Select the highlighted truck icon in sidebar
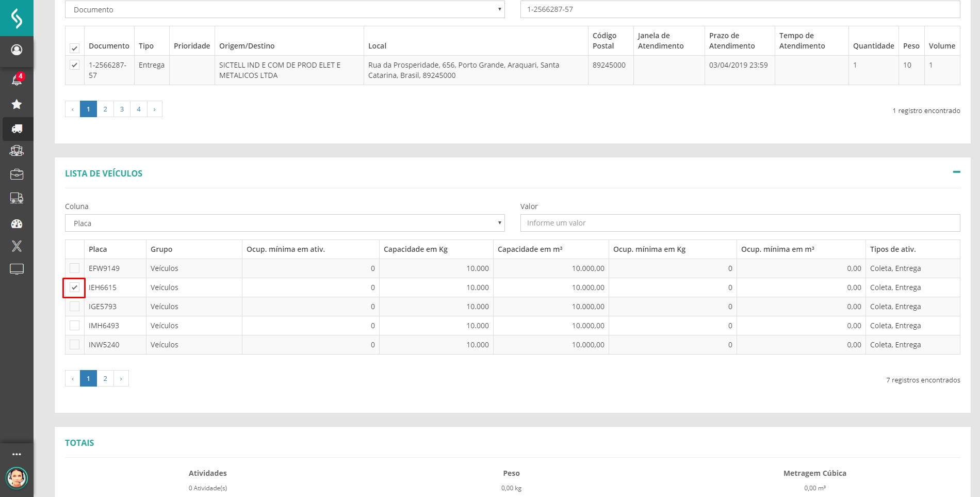This screenshot has width=980, height=497. tap(17, 129)
